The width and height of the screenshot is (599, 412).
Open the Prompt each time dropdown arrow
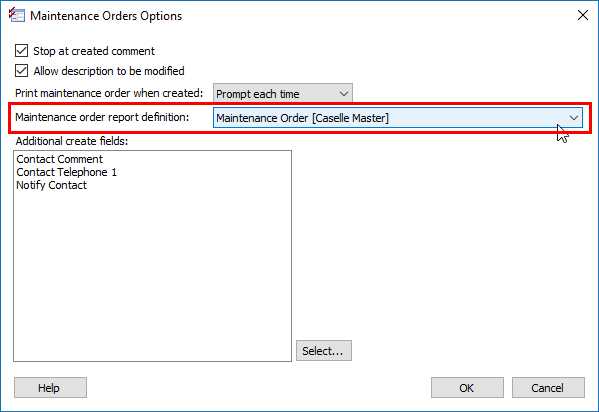(344, 94)
